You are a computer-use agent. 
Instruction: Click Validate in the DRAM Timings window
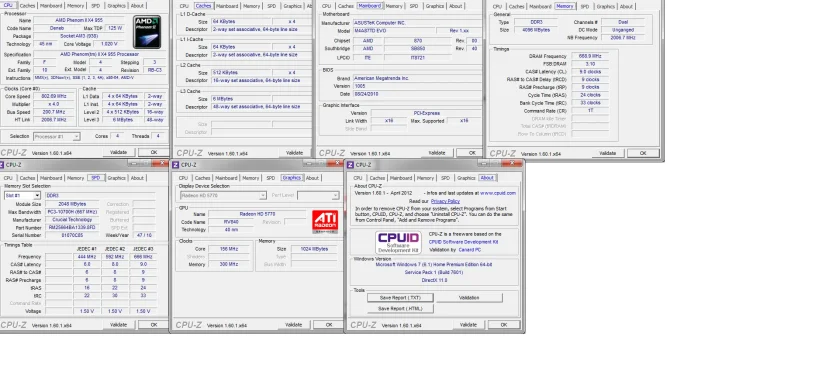[x=608, y=153]
